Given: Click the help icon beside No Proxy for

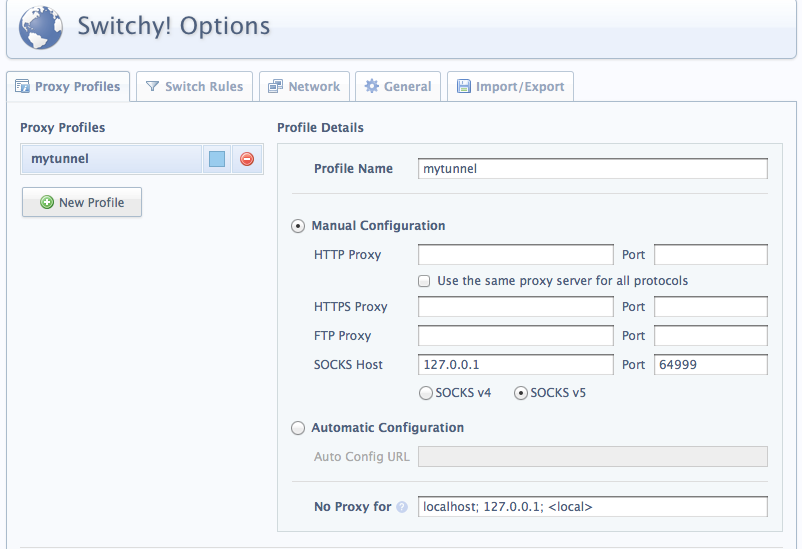Looking at the screenshot, I should pos(402,507).
